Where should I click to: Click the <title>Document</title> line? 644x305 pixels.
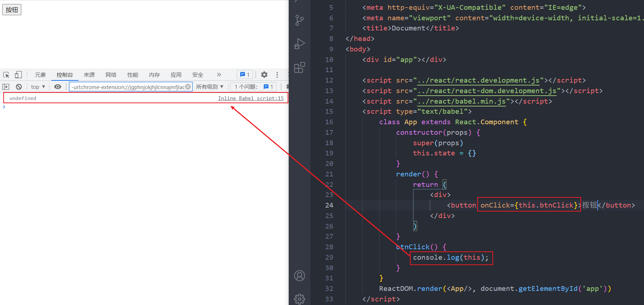(x=411, y=28)
